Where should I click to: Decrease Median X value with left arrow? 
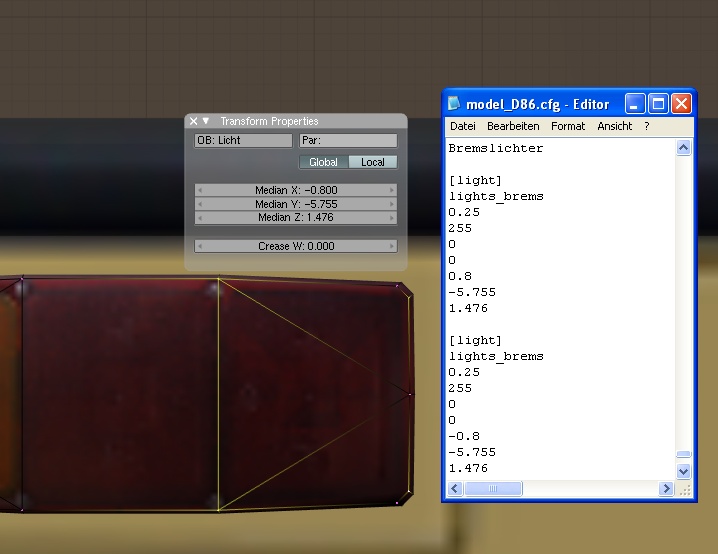[200, 190]
